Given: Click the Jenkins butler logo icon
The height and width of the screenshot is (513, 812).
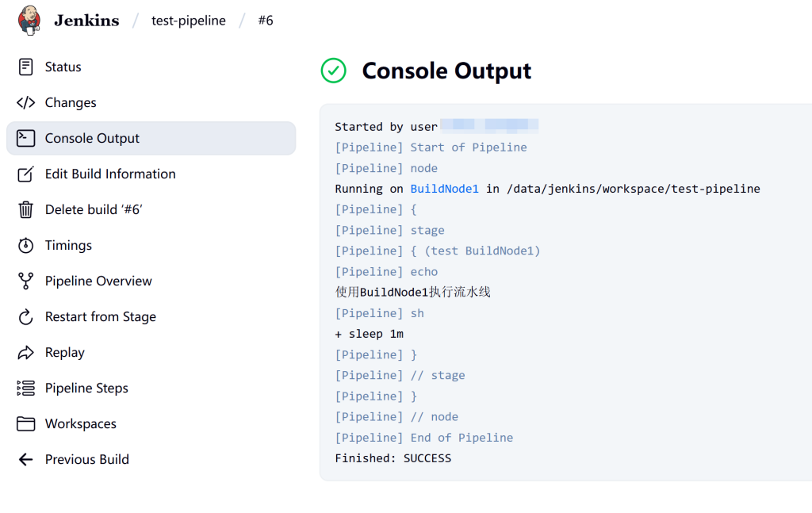Looking at the screenshot, I should pos(29,21).
